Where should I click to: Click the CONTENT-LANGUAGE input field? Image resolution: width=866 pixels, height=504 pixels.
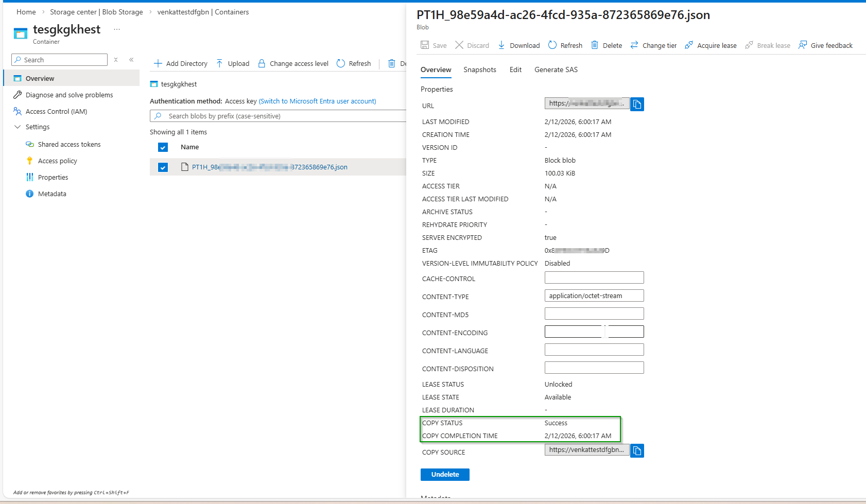click(x=594, y=350)
